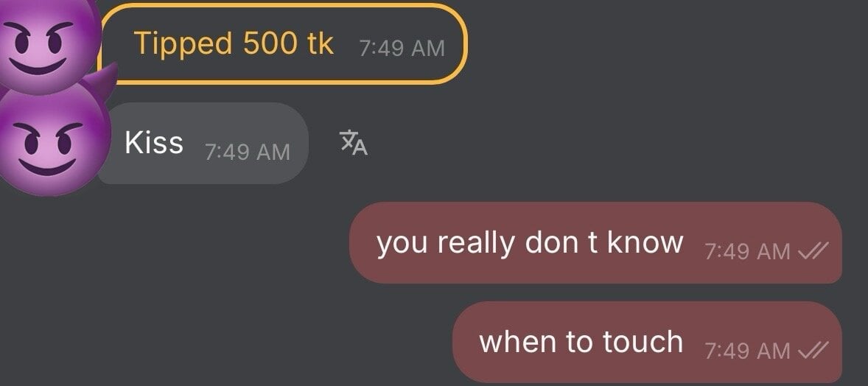Screen dimensions: 868x386
Task: Tap timestamp on 'when to touch' message
Action: (x=747, y=351)
